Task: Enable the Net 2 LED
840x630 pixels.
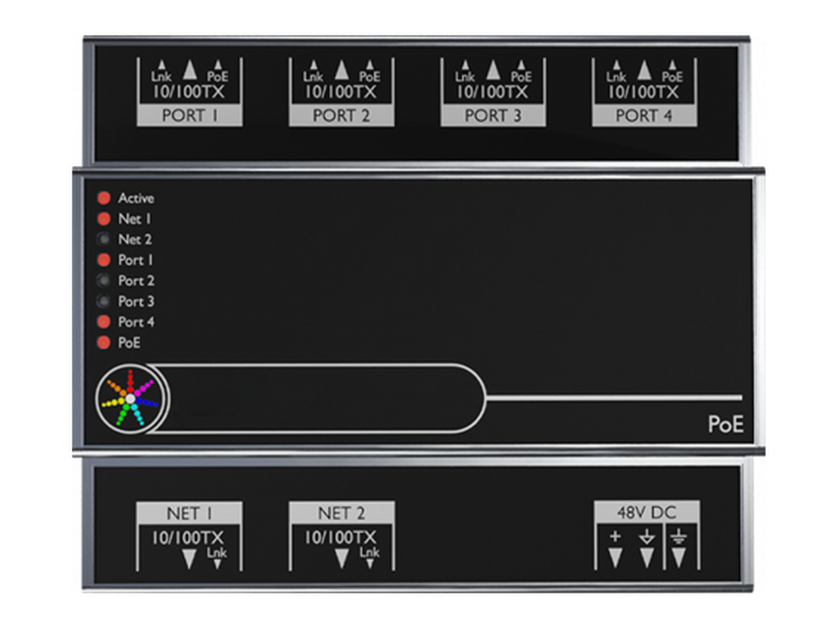Action: (104, 239)
